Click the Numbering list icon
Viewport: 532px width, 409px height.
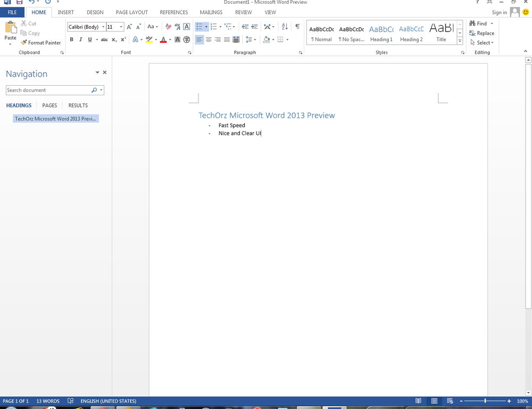pyautogui.click(x=214, y=27)
